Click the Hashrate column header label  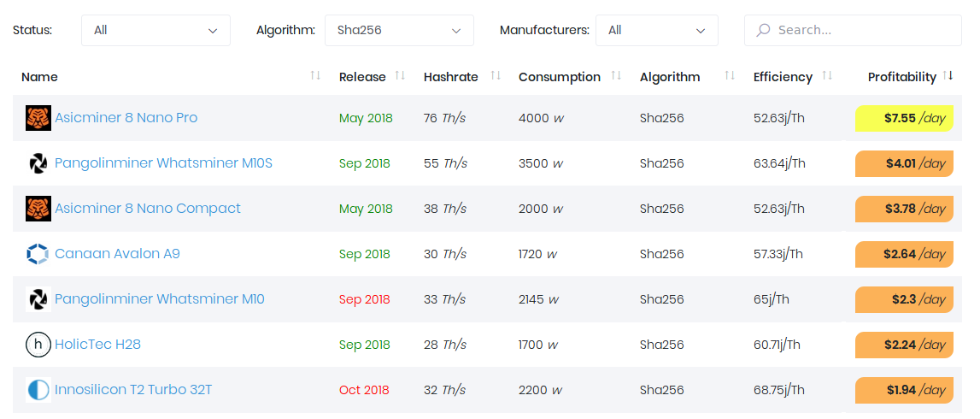450,77
